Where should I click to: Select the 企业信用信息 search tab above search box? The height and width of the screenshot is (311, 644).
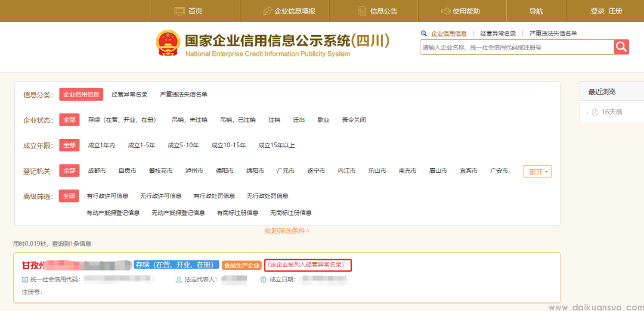point(448,33)
